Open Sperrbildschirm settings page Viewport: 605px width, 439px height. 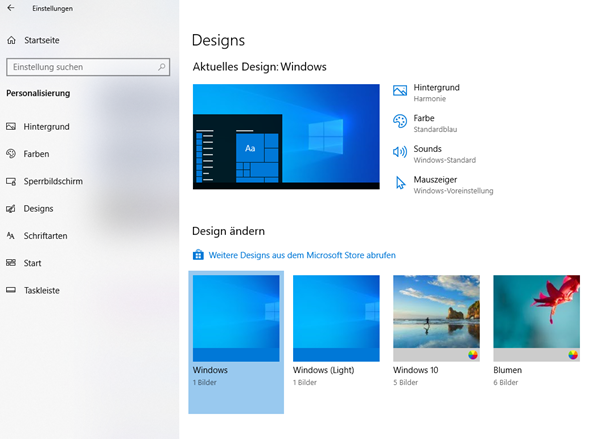coord(53,181)
